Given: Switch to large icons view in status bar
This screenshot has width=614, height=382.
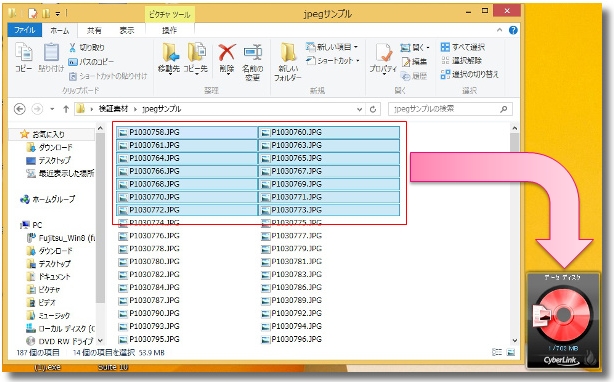Looking at the screenshot, I should [x=511, y=352].
